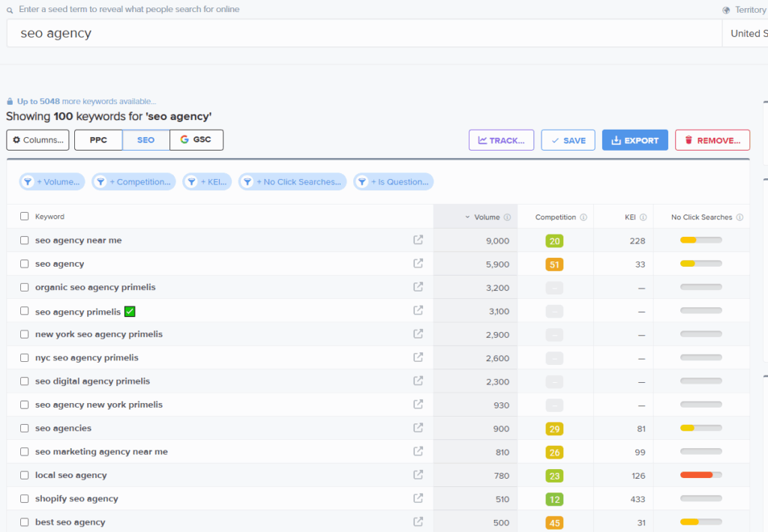The width and height of the screenshot is (768, 532).
Task: Add a Volume filter
Action: coord(52,181)
